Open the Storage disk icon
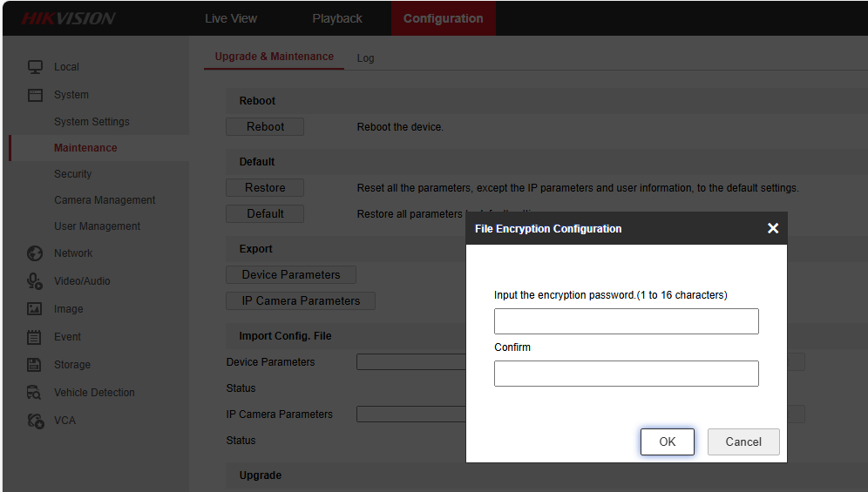This screenshot has width=868, height=492. 34,364
